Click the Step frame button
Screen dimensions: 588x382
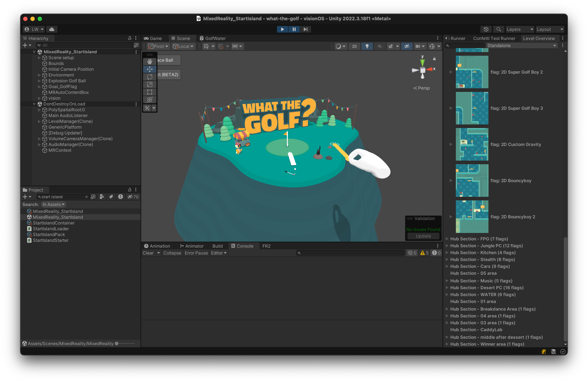[305, 29]
